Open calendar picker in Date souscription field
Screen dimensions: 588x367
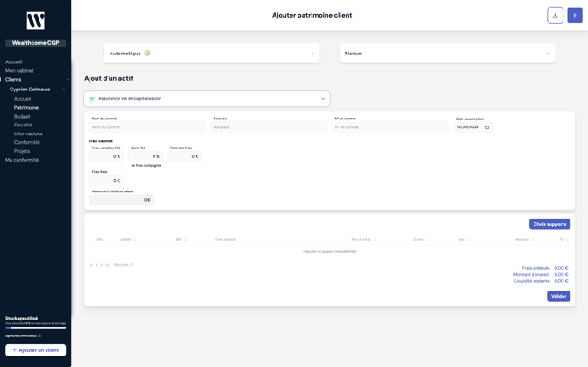[x=487, y=127]
